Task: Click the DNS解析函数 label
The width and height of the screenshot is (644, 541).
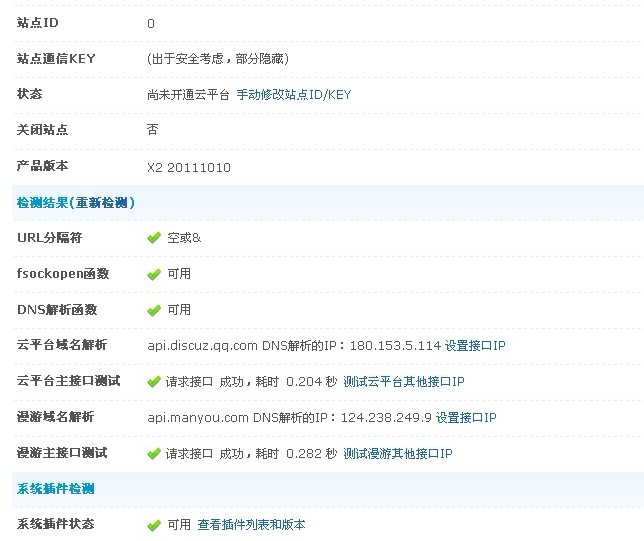Action: click(x=57, y=310)
